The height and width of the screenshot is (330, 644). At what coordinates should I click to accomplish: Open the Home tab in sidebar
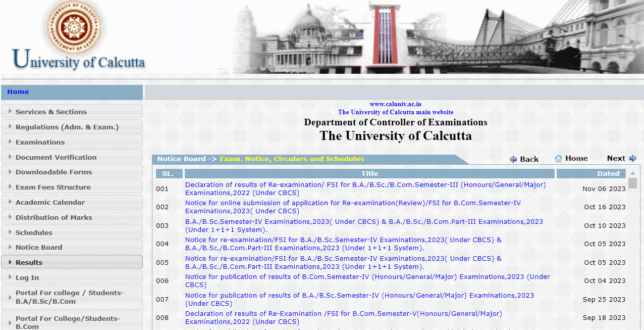(72, 92)
